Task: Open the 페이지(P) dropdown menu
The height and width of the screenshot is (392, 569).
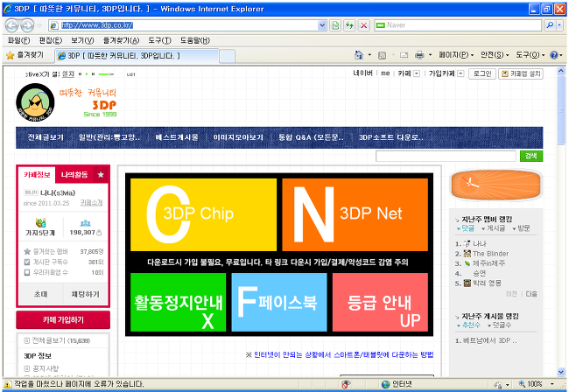Action: click(x=456, y=55)
